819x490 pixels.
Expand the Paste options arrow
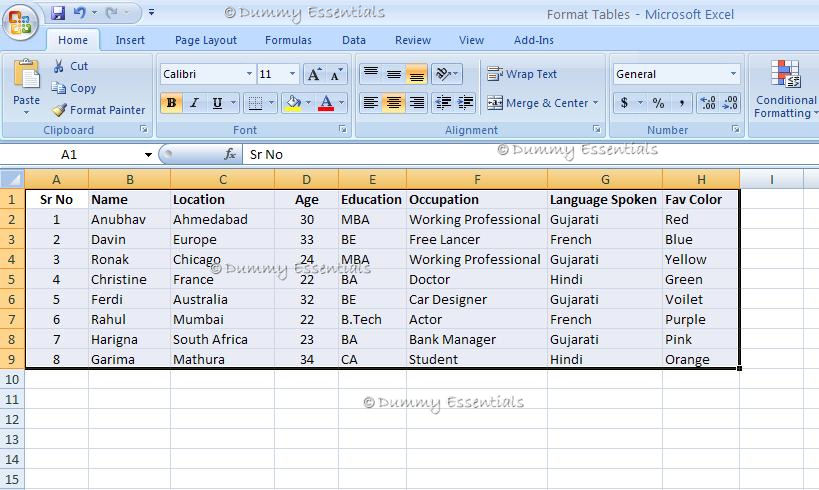click(x=26, y=112)
